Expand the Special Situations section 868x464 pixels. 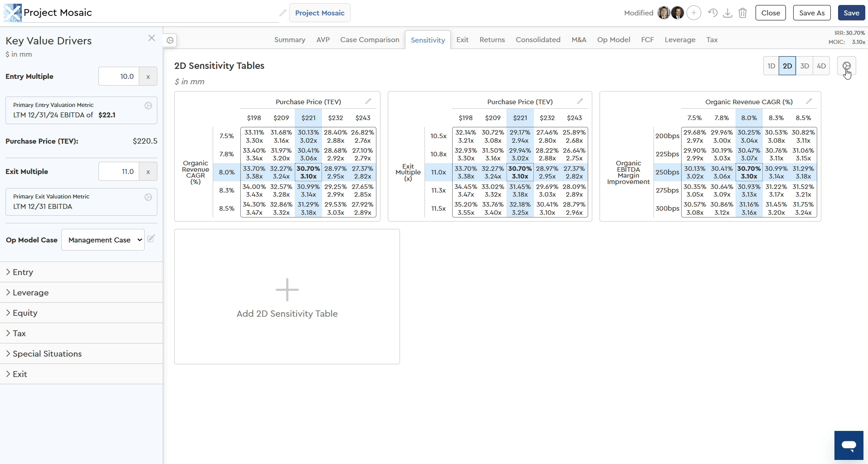47,354
